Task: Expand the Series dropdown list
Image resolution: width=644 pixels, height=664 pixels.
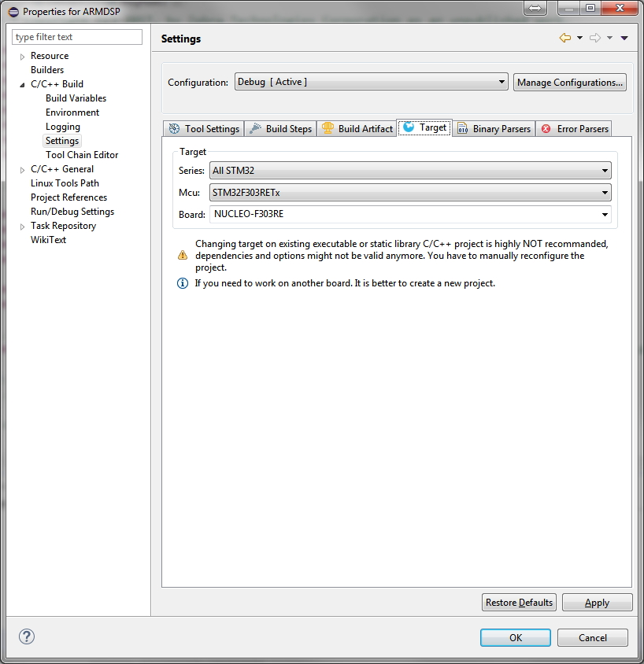Action: pyautogui.click(x=410, y=171)
